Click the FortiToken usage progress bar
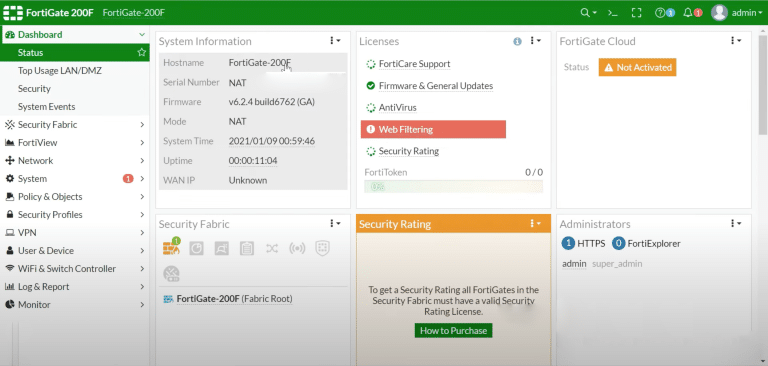The width and height of the screenshot is (768, 366). point(454,187)
